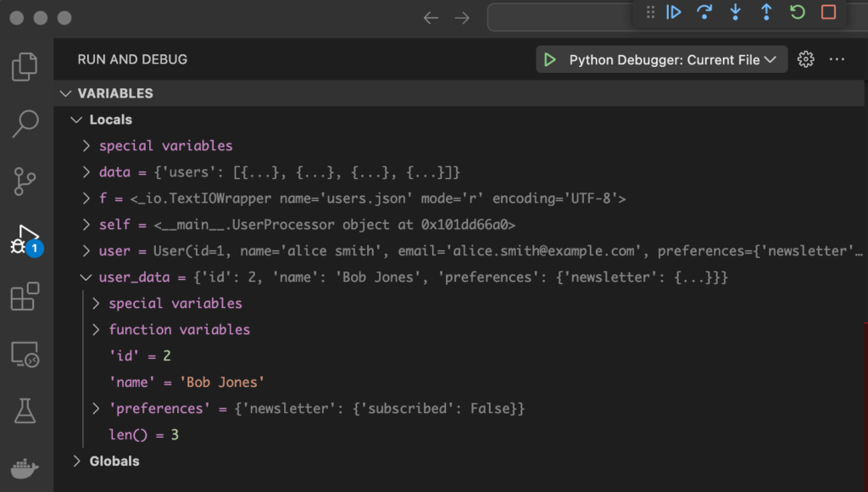The height and width of the screenshot is (492, 868).
Task: Open the Run and Debug more actions menu
Action: pyautogui.click(x=837, y=59)
